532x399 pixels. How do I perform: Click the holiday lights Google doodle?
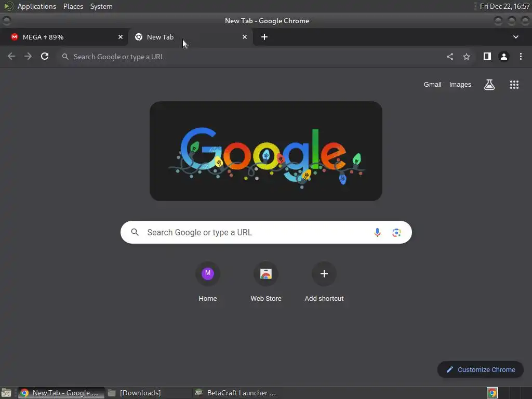click(266, 151)
